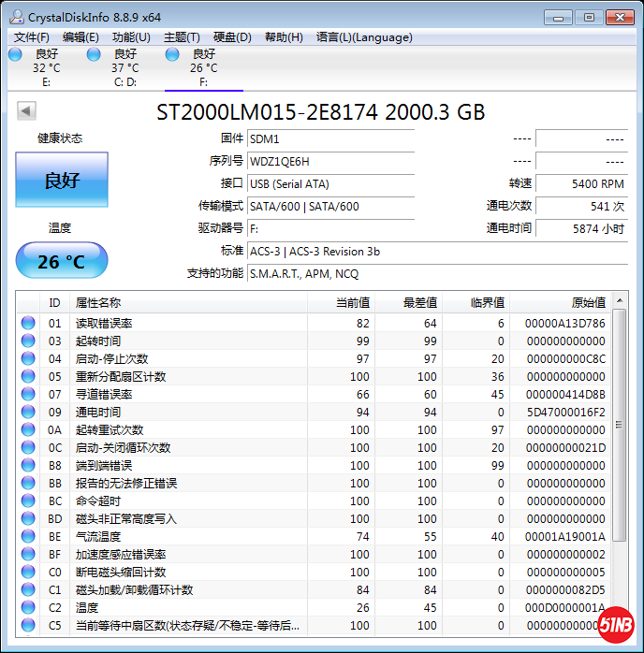Click status orb for attribute C2 温度
The image size is (644, 653).
click(28, 607)
